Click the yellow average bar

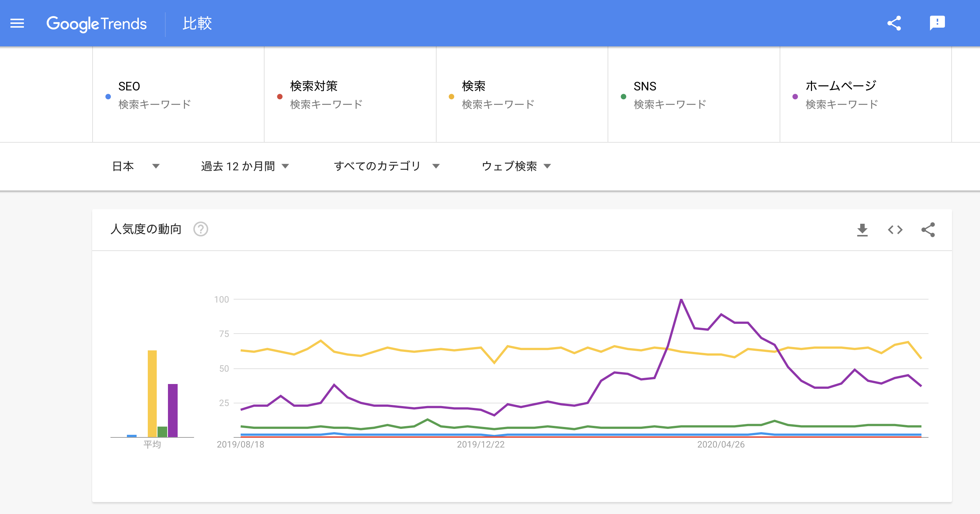152,394
